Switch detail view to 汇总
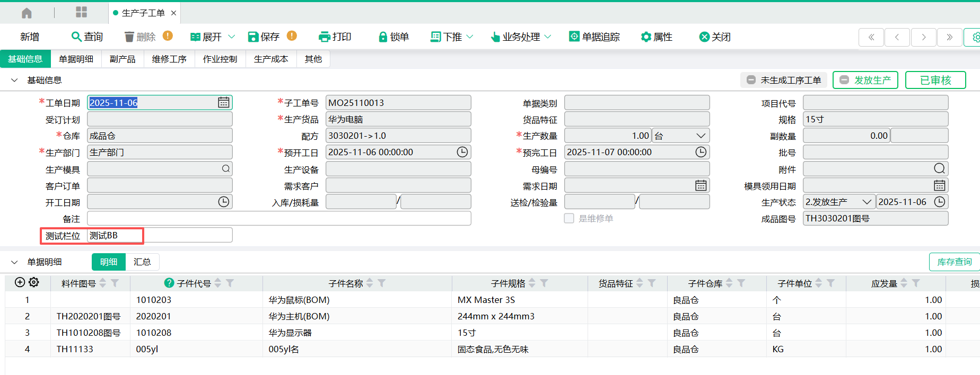Screen dimensions: 980x375 click(x=142, y=262)
